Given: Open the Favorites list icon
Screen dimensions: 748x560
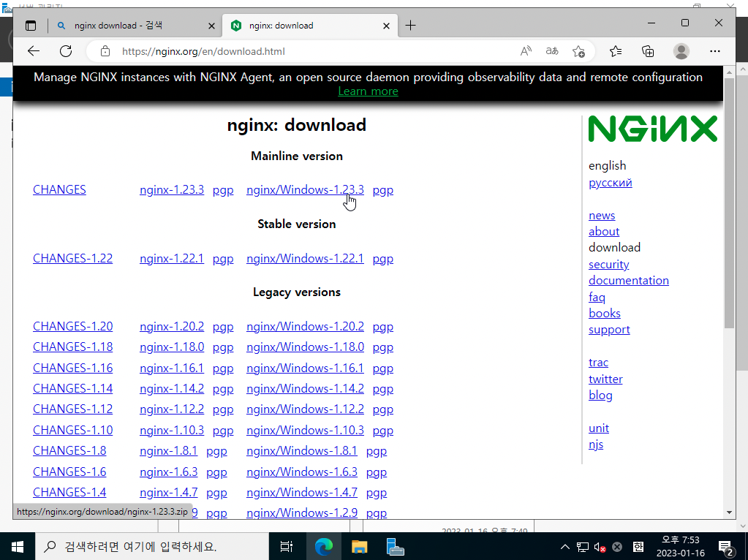Looking at the screenshot, I should coord(616,51).
